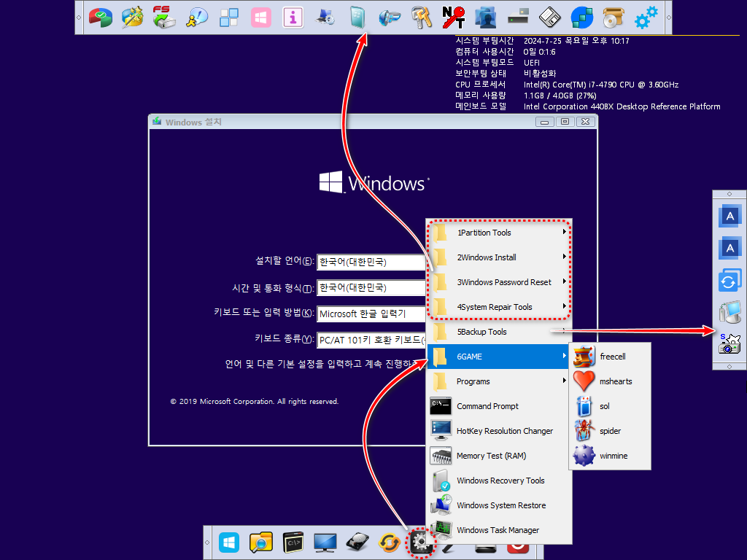Click the arrow beside 4System Repair Tools

coord(564,306)
